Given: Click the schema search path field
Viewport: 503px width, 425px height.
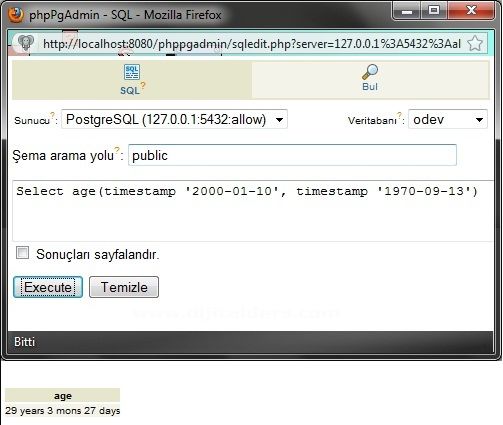Looking at the screenshot, I should (x=292, y=155).
